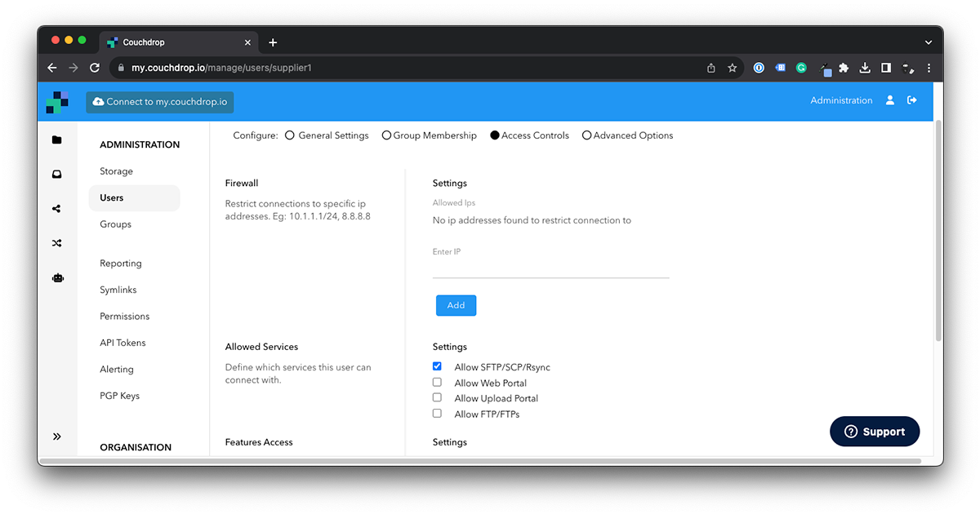The image size is (980, 514).
Task: Open the Grammarly extension icon
Action: 801,68
